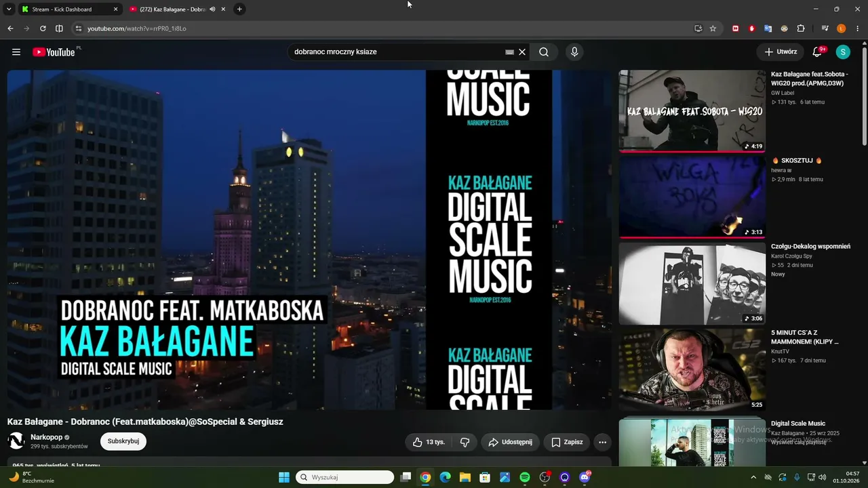This screenshot has height=488, width=868.
Task: Open the Chrome extensions puzzle icon
Action: (x=801, y=28)
